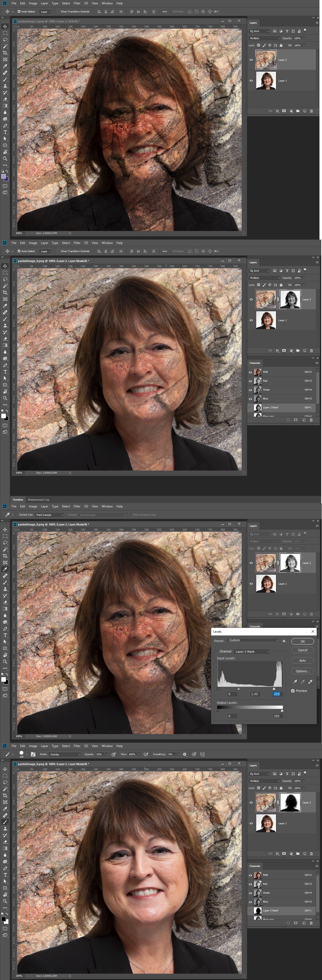Click the brush Opacity 53% field in the bottom screenshot
The width and height of the screenshot is (322, 980).
point(100,754)
